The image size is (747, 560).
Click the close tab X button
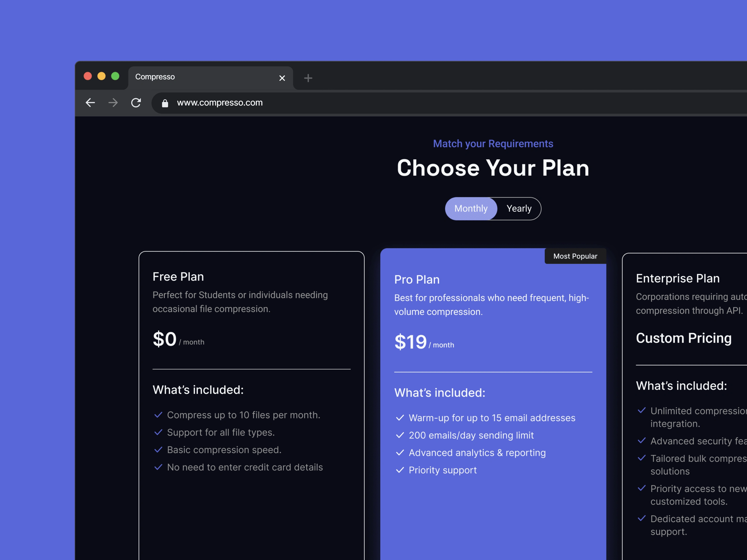click(x=282, y=77)
